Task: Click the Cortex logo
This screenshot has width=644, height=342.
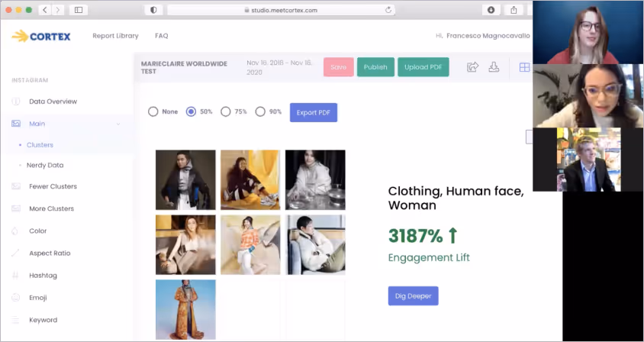Action: [x=41, y=36]
